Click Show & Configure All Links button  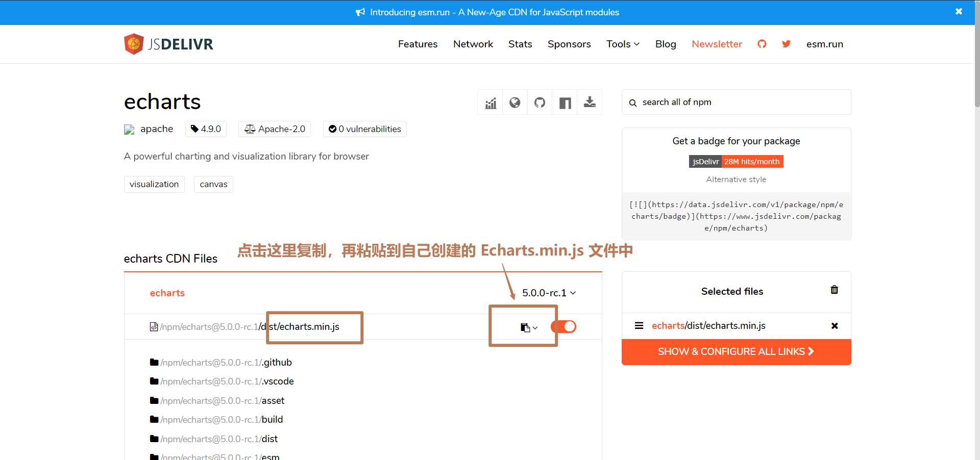point(736,352)
